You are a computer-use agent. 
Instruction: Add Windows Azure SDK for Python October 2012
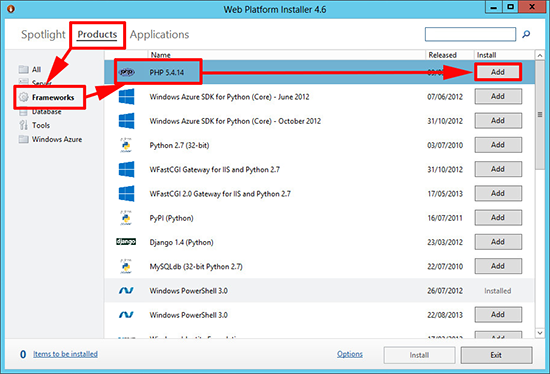tap(498, 120)
